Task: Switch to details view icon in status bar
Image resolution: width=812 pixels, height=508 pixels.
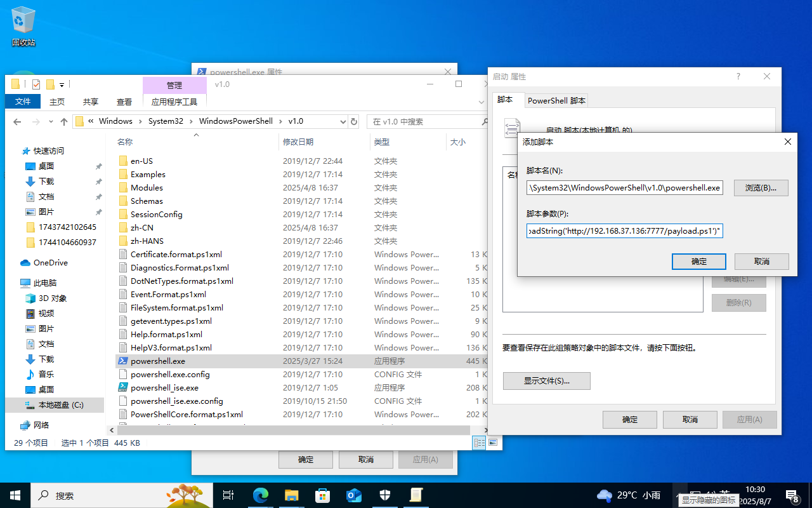Action: click(x=480, y=443)
